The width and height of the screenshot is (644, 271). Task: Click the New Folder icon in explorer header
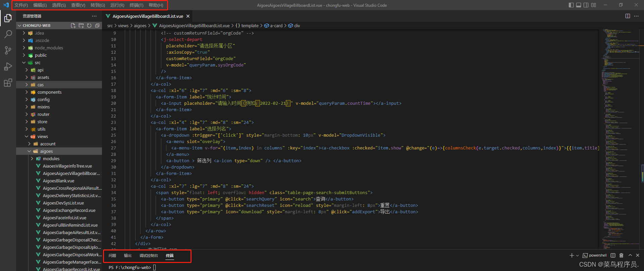point(81,26)
